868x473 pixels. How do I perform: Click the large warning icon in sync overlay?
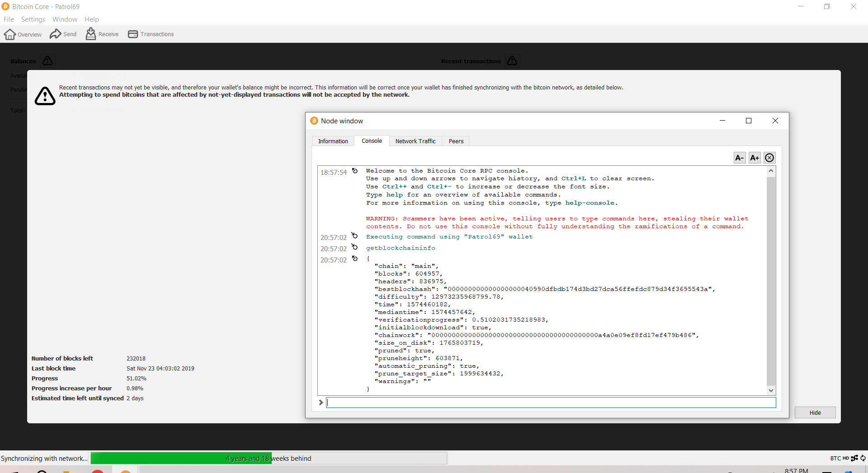pos(45,96)
